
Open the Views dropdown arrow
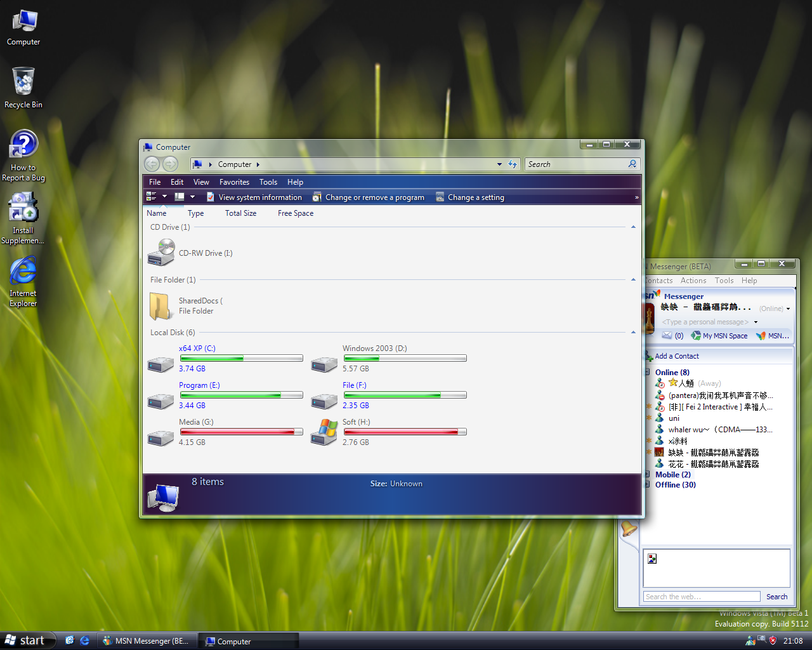pos(164,197)
